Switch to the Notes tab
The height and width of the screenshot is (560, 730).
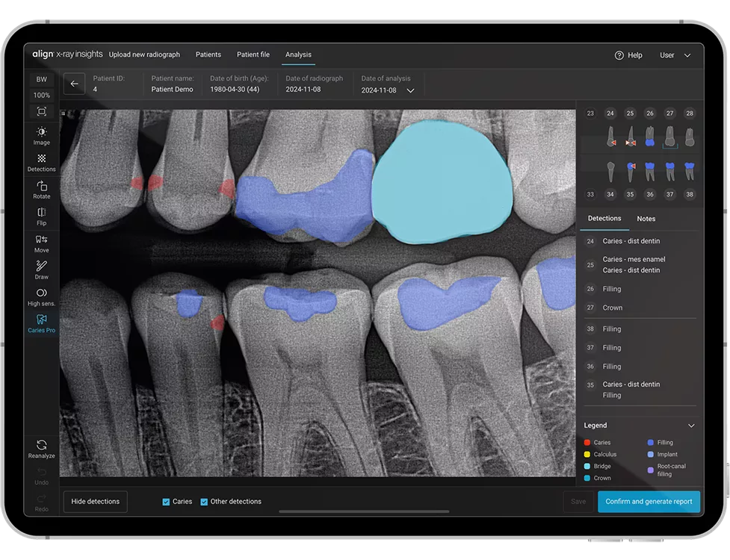coord(646,219)
